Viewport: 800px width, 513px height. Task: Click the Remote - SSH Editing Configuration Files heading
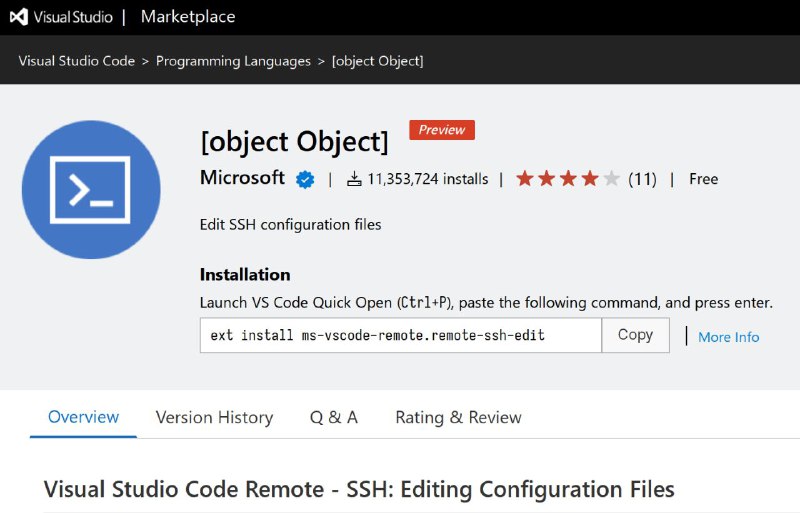pyautogui.click(x=359, y=489)
